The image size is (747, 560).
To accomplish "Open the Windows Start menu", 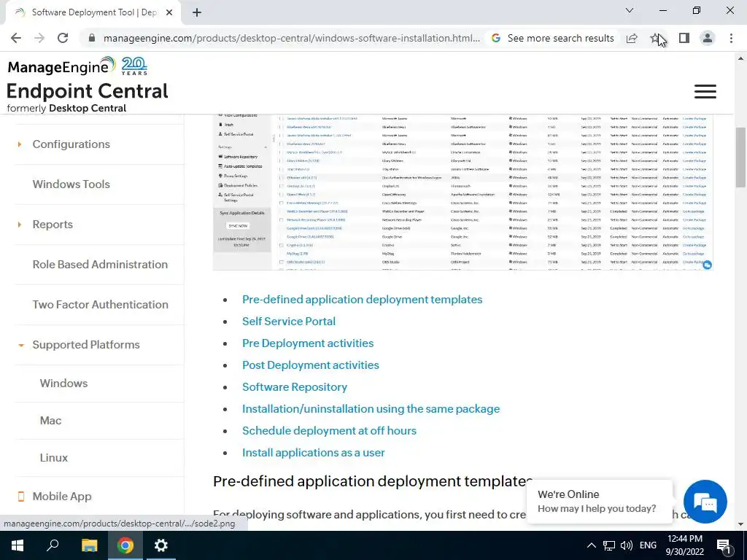I will [18, 545].
